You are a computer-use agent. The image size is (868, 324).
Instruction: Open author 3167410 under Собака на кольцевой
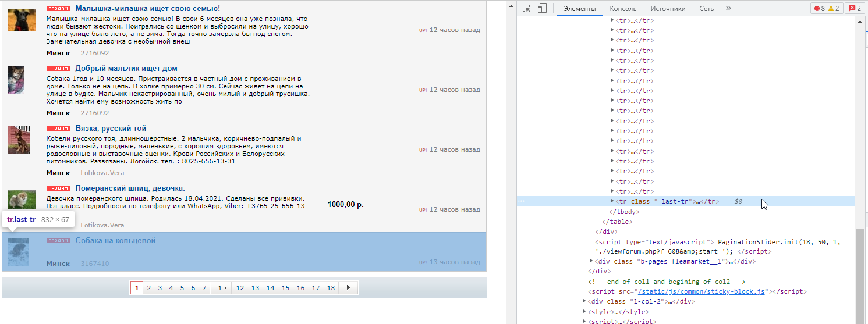[x=95, y=264]
